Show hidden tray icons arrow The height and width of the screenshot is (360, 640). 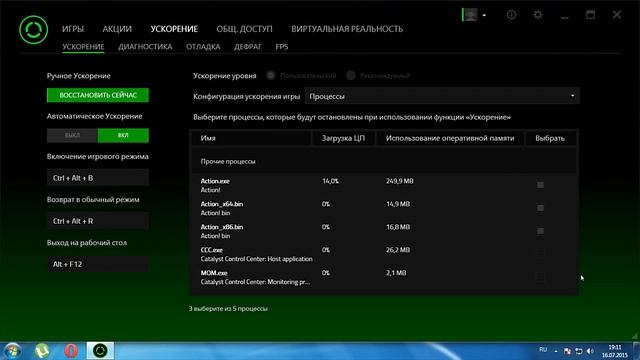[556, 351]
